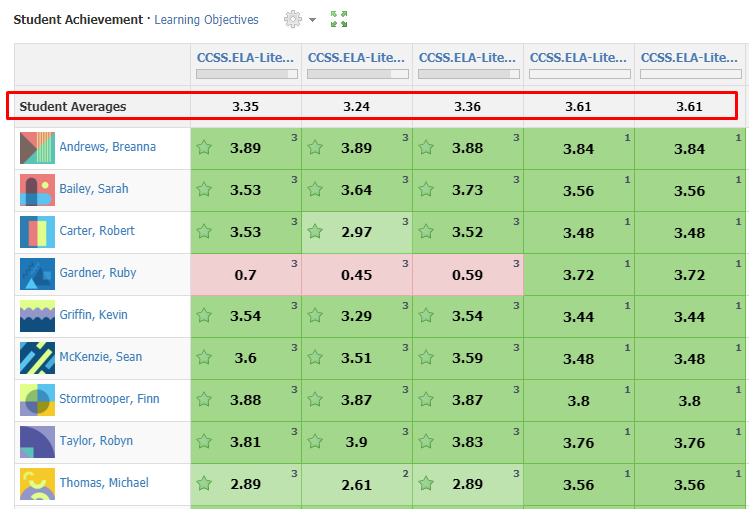
Task: Click the star beside Griffin's 3.29 score
Action: pos(316,316)
